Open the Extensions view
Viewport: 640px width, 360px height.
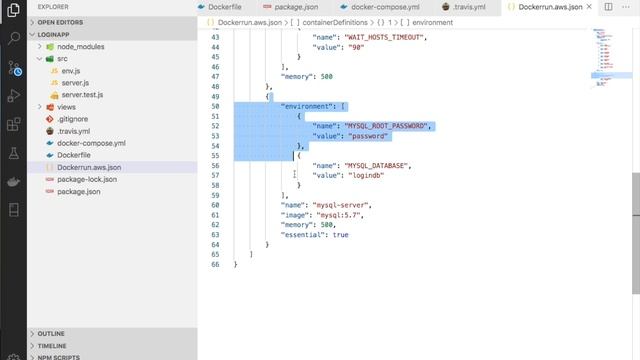pos(13,124)
